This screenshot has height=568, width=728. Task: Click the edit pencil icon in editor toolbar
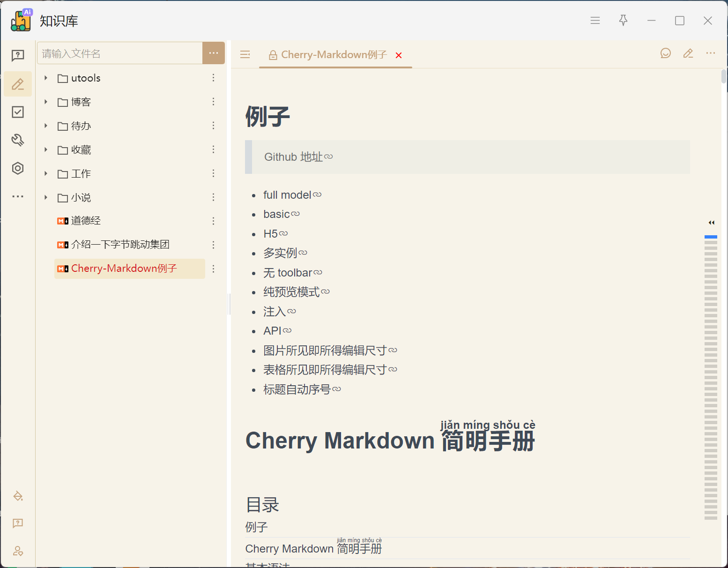688,53
